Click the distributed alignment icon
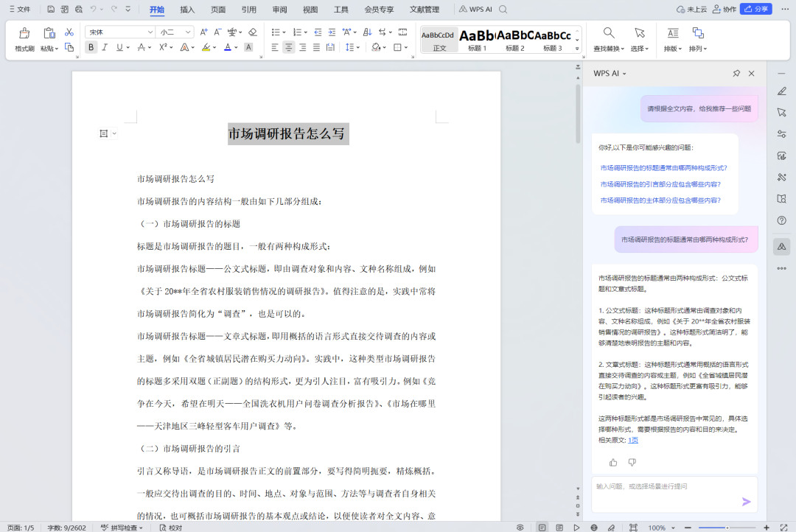Viewport: 796px width, 532px height. 330,47
